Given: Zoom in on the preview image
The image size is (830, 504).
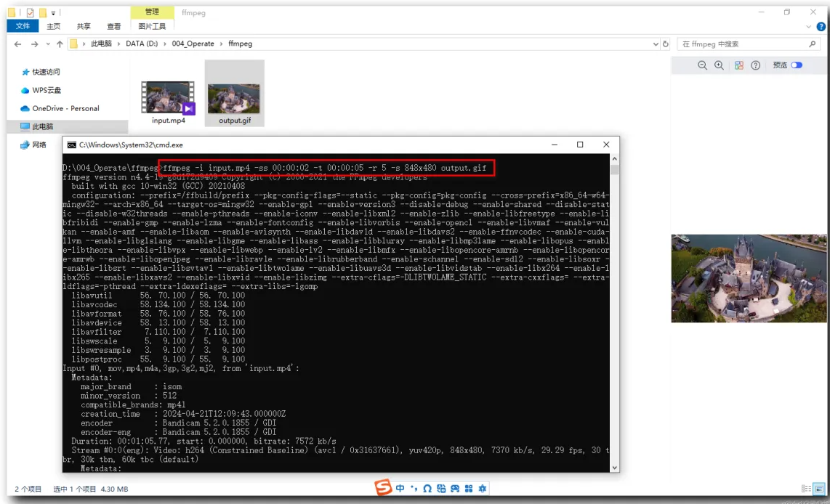Looking at the screenshot, I should click(x=719, y=65).
